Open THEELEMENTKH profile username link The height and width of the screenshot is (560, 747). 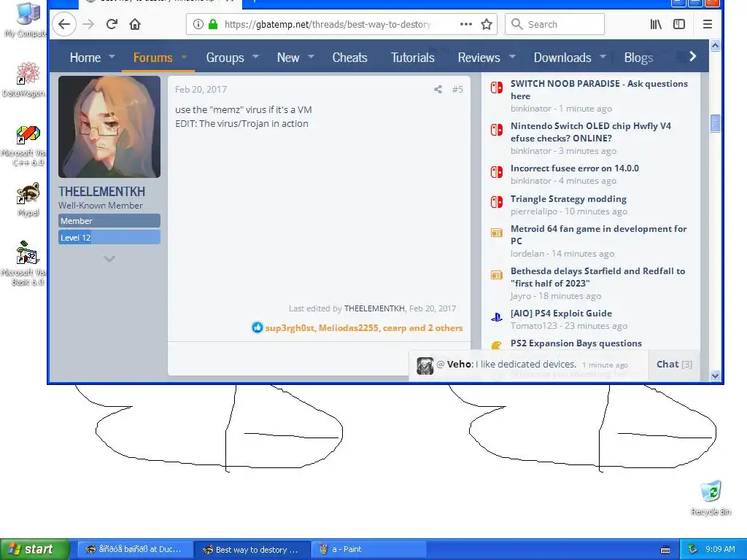coord(101,192)
